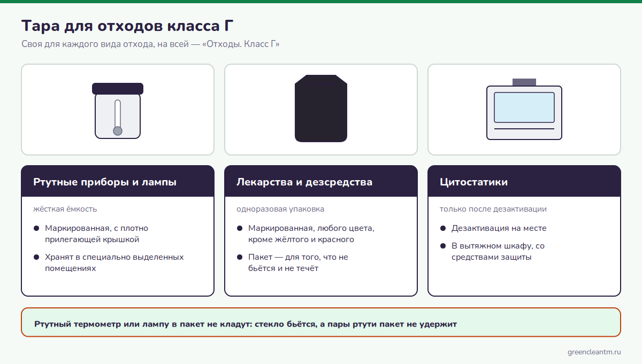Image resolution: width=642 pixels, height=364 pixels.
Task: Click the 'только после дезактивации' caption
Action: [493, 209]
